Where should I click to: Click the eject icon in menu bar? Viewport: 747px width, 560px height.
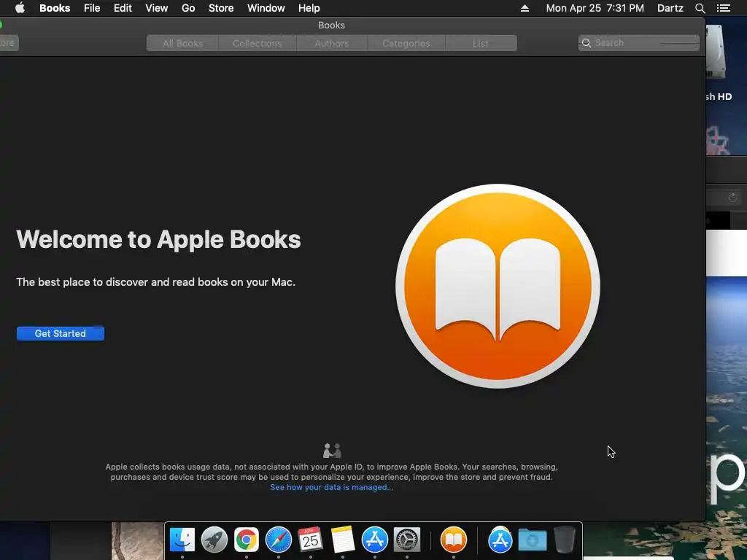point(525,8)
